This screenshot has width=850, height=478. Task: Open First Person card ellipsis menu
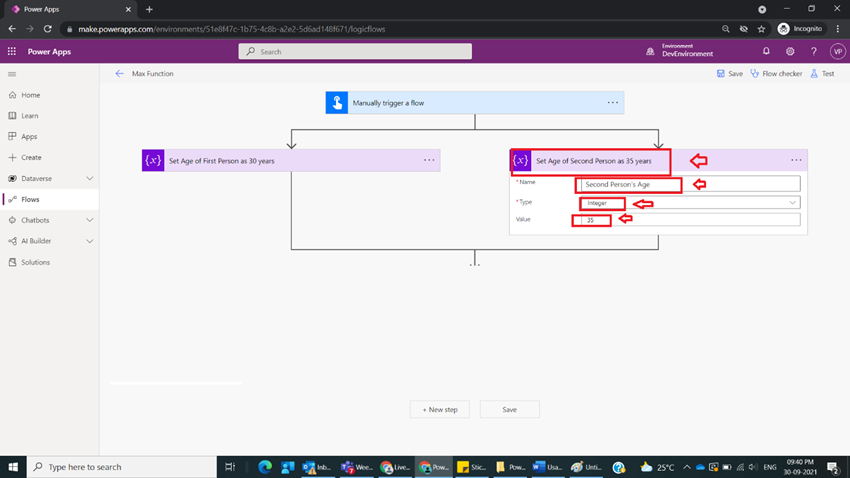click(x=429, y=160)
